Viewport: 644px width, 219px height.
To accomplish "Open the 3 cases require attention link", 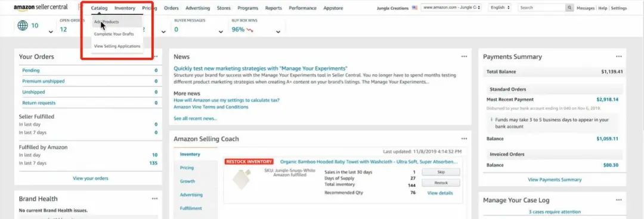I will tap(555, 212).
